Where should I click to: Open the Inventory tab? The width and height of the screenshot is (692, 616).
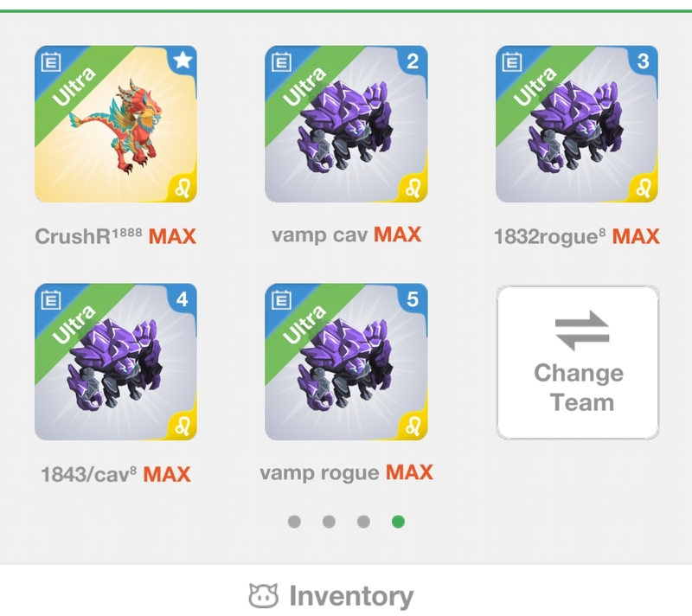click(x=331, y=596)
